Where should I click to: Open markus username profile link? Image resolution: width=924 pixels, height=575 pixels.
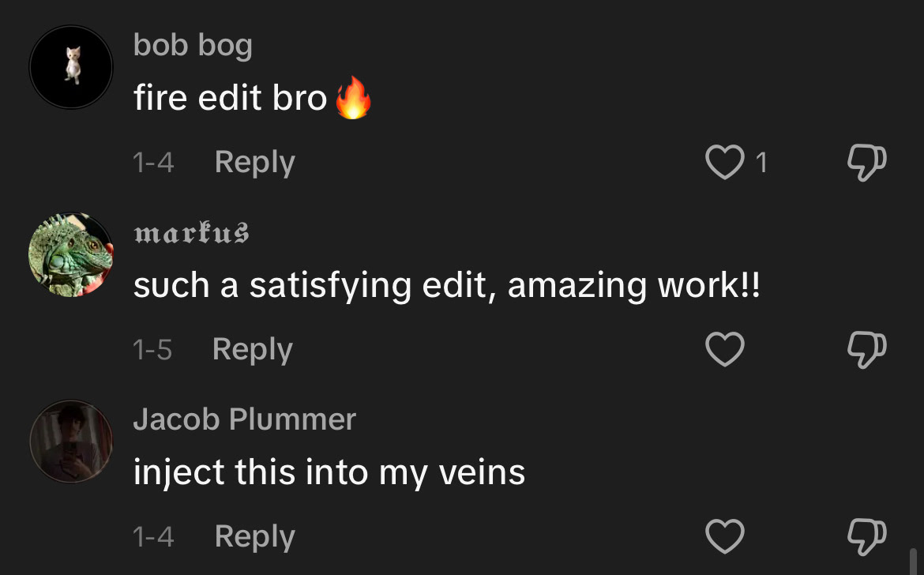[x=192, y=233]
